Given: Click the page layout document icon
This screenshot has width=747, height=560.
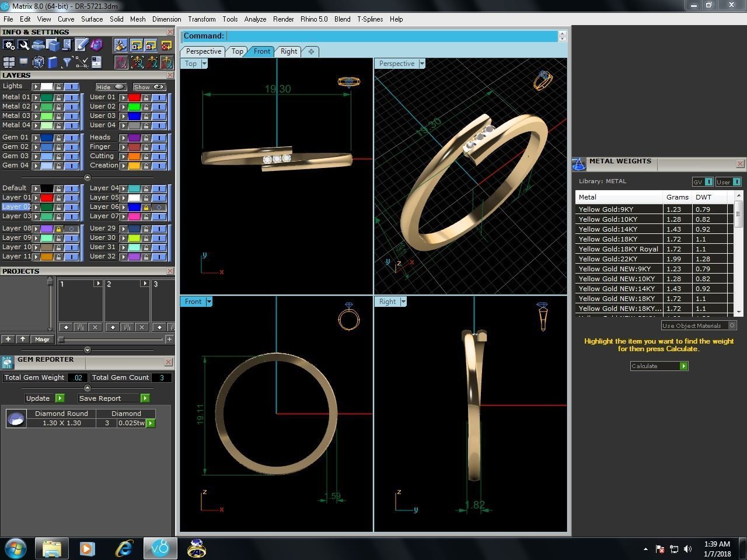Looking at the screenshot, I should pyautogui.click(x=96, y=62).
